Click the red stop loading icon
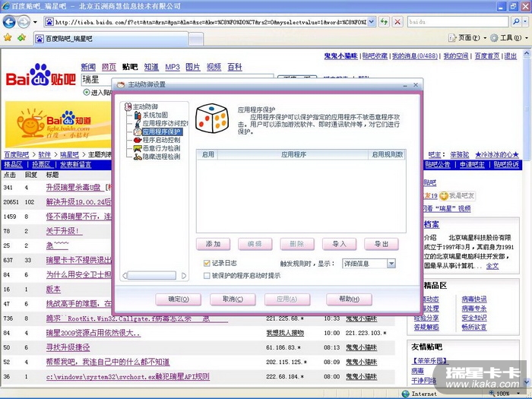Image resolution: width=532 pixels, height=399 pixels. [x=397, y=22]
